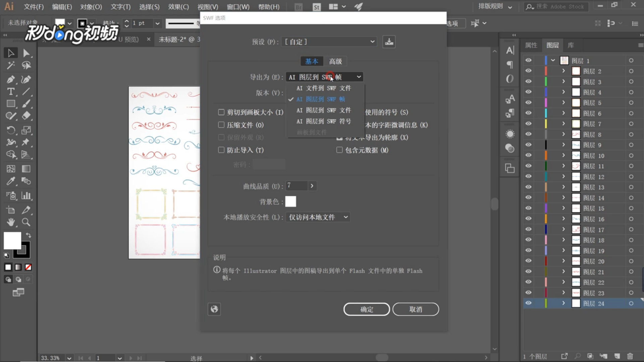Pick the Eyedropper tool

[10, 181]
